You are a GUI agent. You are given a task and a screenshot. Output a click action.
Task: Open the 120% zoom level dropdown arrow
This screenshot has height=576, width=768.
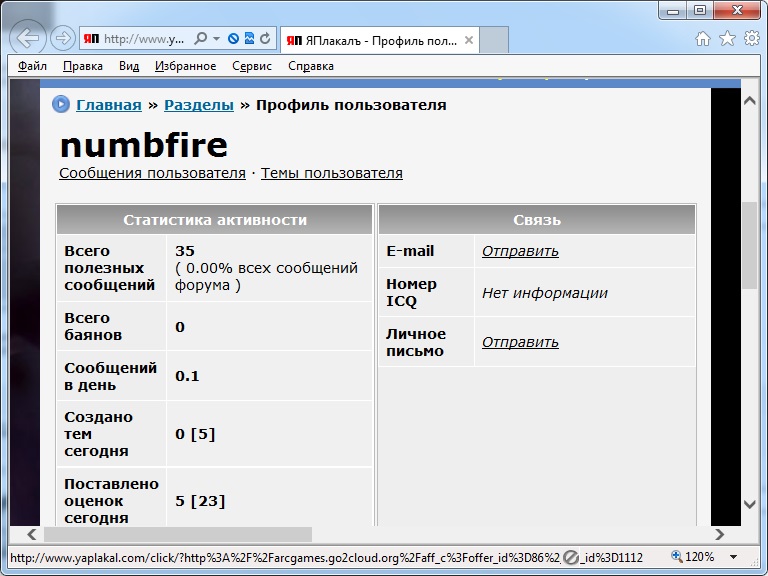[733, 557]
